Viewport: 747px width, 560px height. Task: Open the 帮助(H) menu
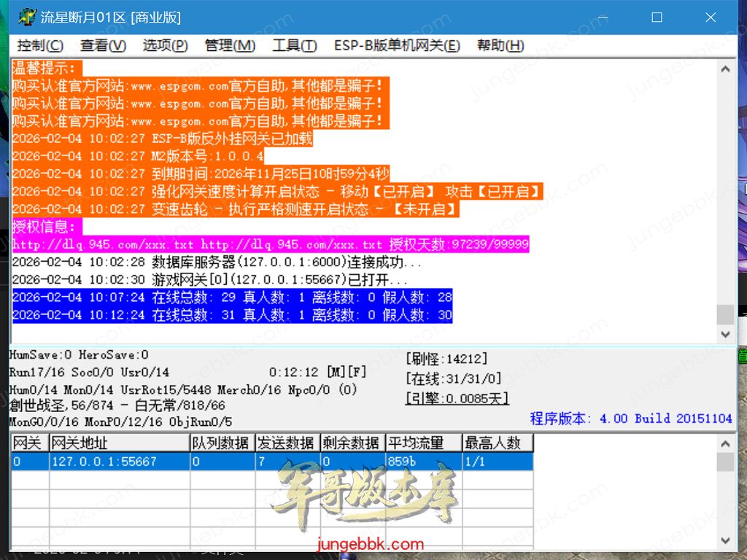coord(500,45)
